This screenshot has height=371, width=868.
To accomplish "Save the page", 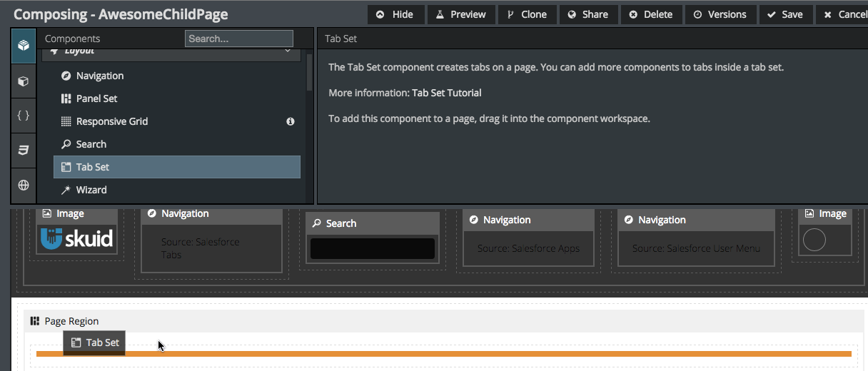I will (784, 14).
